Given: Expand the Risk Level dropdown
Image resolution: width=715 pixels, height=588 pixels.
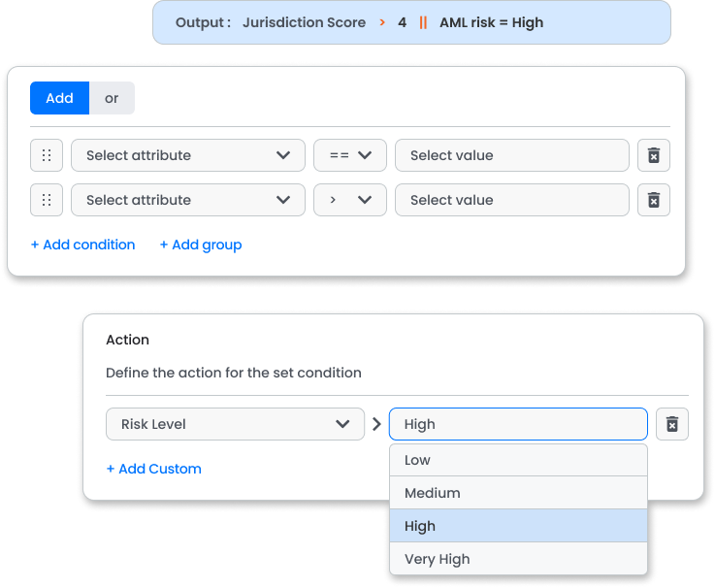Looking at the screenshot, I should tap(235, 424).
